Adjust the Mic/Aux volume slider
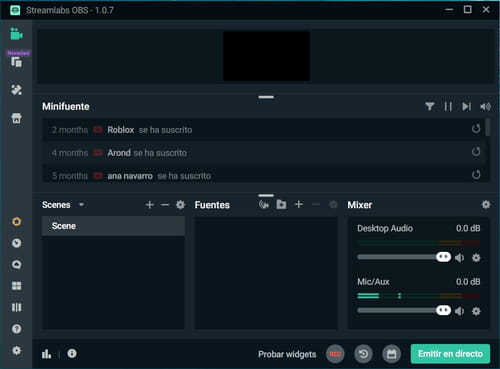Viewport: 500px width, 369px height. (404, 310)
